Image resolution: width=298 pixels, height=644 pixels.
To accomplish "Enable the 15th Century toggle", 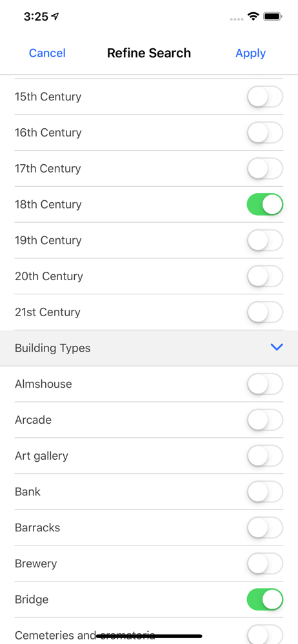I will pyautogui.click(x=265, y=97).
